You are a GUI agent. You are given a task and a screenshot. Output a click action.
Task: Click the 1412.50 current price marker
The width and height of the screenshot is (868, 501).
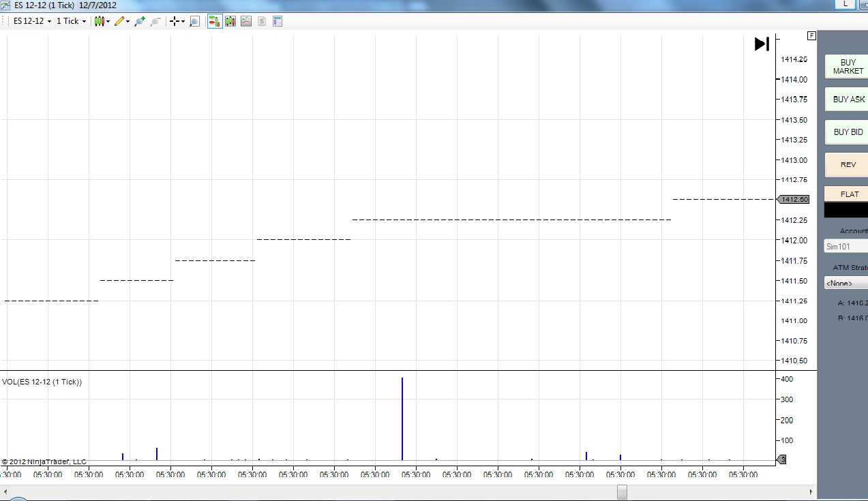click(792, 199)
